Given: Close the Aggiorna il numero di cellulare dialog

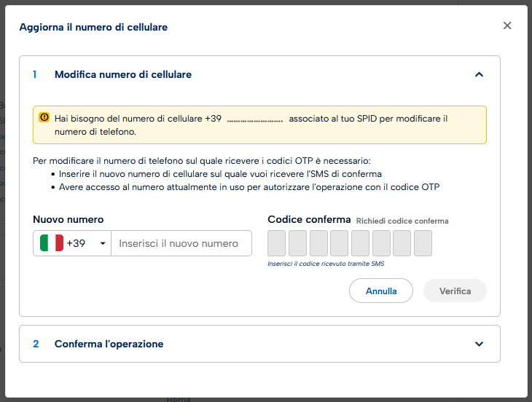Looking at the screenshot, I should point(507,26).
